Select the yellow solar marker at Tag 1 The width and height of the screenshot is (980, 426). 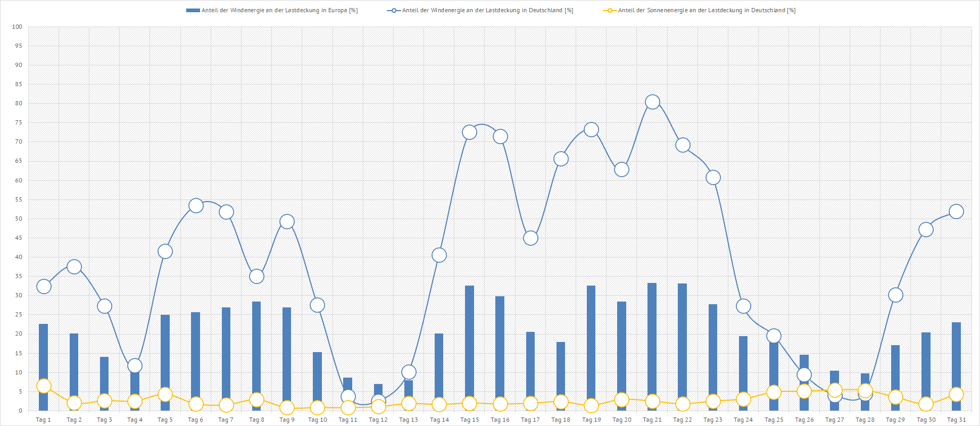44,386
